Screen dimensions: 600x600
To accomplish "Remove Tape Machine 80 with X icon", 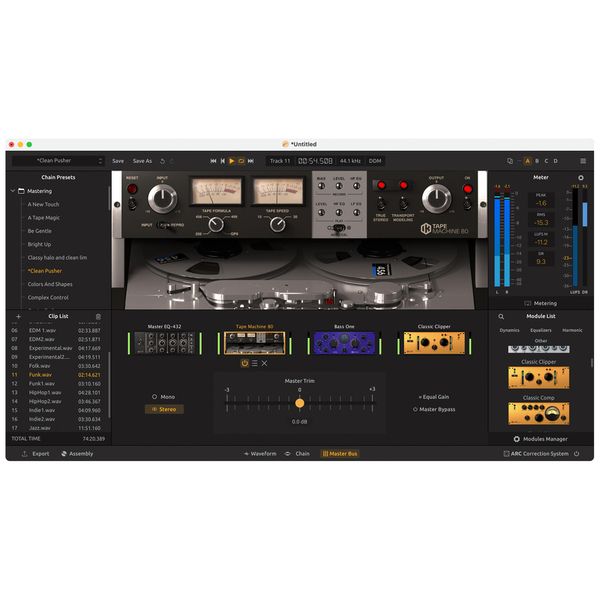I will point(264,364).
